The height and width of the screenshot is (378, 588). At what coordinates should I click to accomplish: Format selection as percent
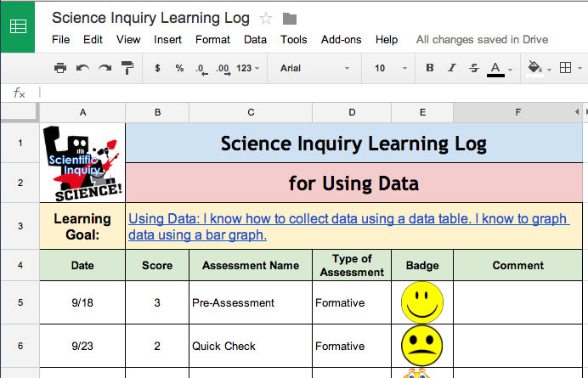(179, 68)
